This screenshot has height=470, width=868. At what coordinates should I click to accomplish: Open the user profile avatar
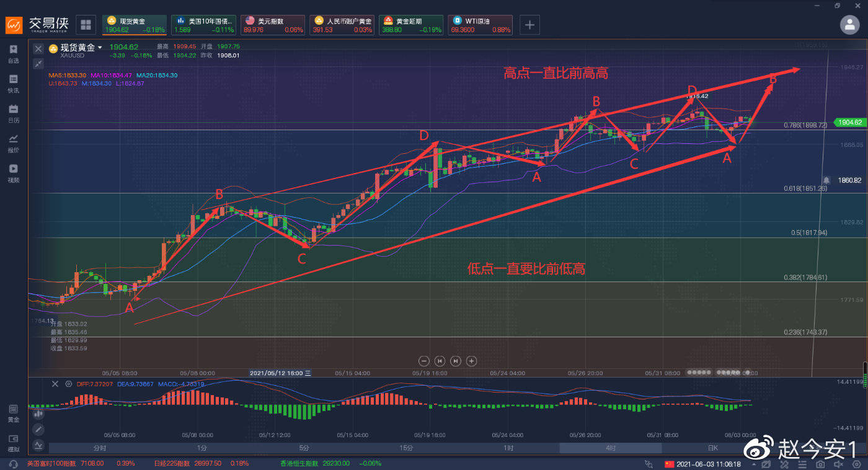click(849, 25)
